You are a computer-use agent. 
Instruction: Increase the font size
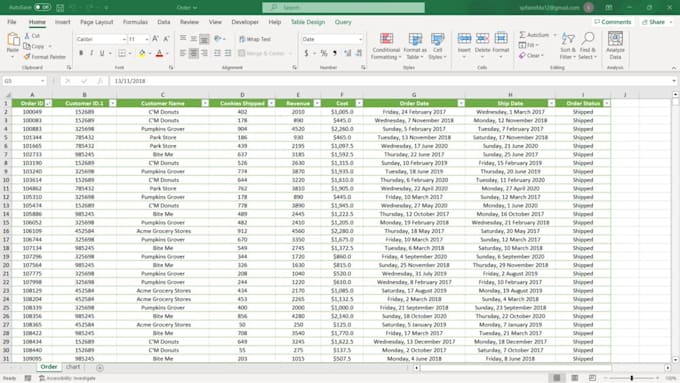(155, 39)
